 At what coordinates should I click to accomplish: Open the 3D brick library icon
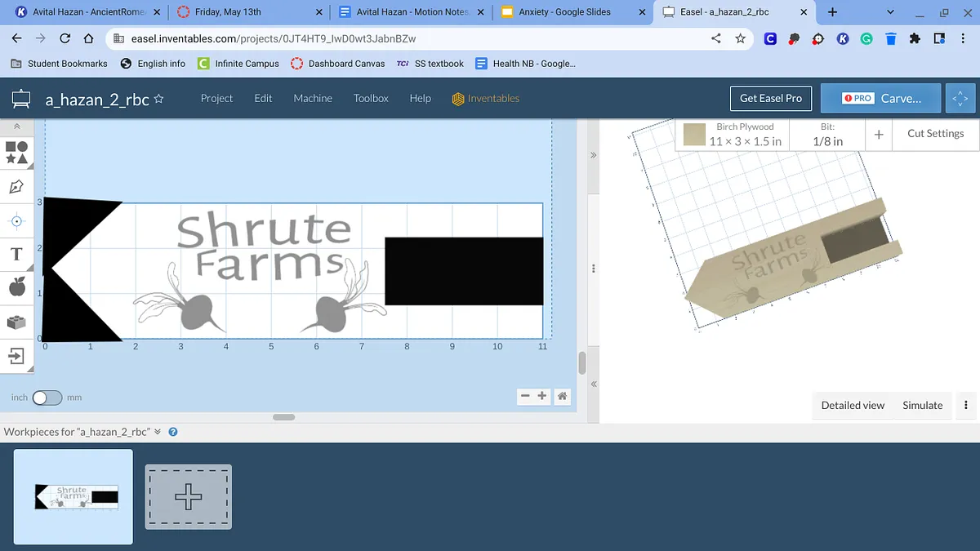pos(16,322)
